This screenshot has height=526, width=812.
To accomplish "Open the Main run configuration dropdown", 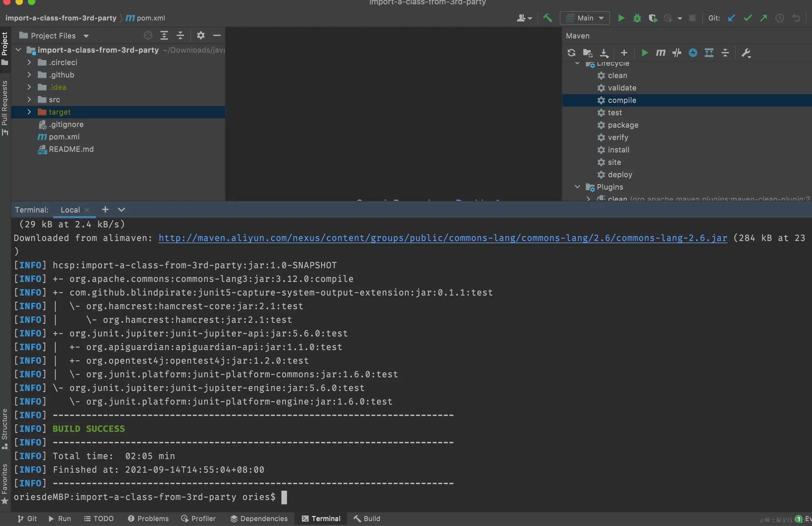I will 585,18.
